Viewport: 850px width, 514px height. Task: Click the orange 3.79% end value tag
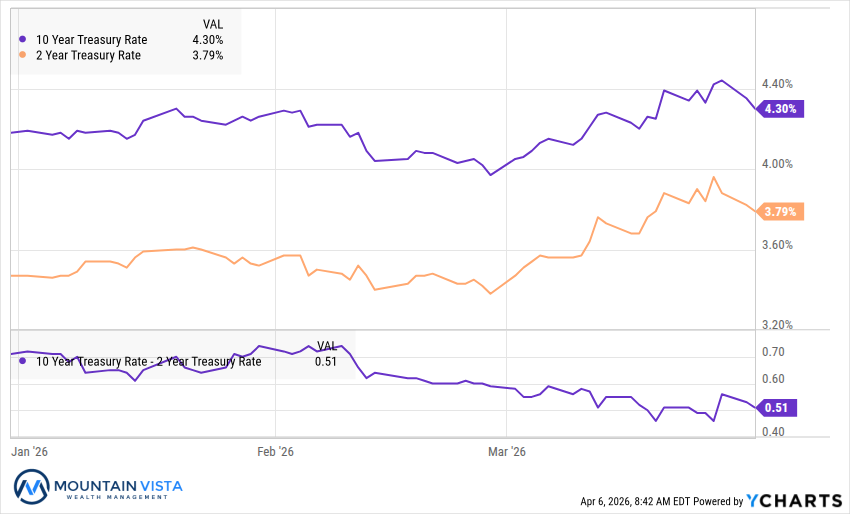tap(780, 212)
